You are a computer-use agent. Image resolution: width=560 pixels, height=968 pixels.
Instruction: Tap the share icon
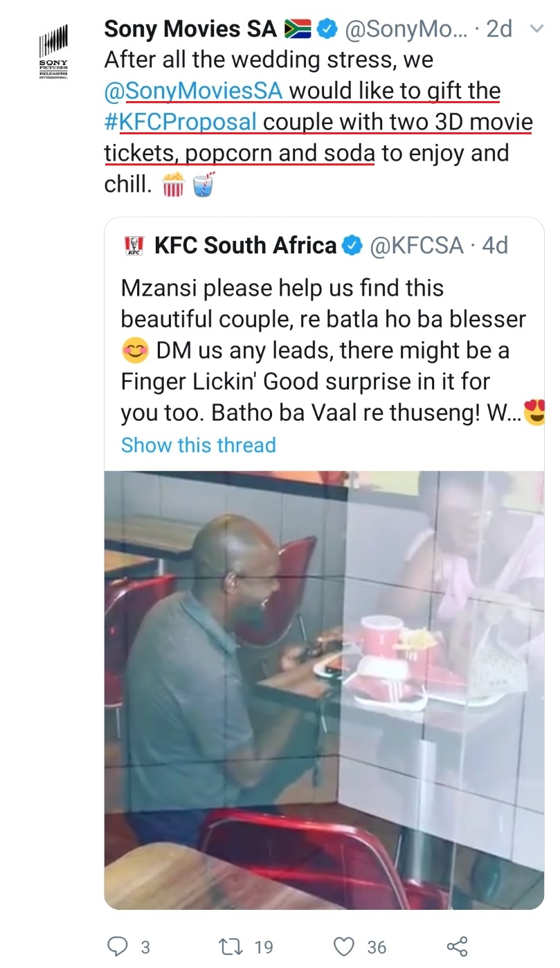[x=457, y=946]
